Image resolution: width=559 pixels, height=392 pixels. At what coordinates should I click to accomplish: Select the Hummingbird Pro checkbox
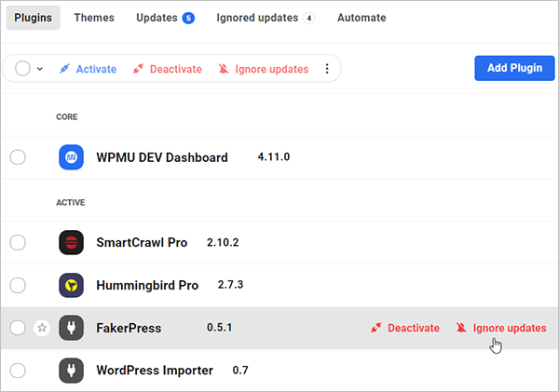pyautogui.click(x=18, y=285)
